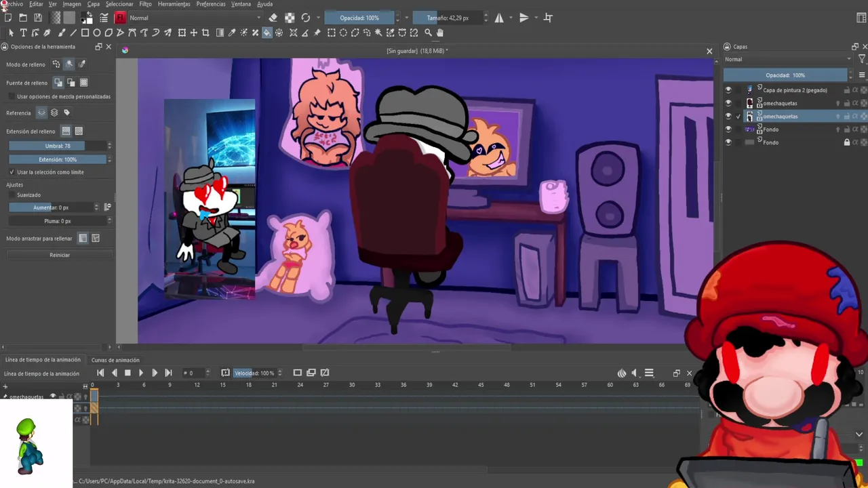Image resolution: width=868 pixels, height=488 pixels.
Task: Toggle eraser mode
Action: click(x=273, y=18)
